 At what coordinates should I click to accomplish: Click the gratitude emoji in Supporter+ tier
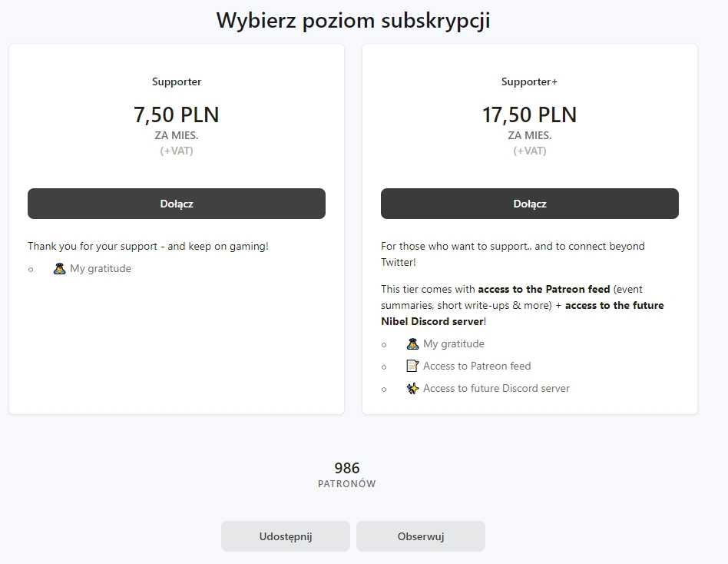412,344
